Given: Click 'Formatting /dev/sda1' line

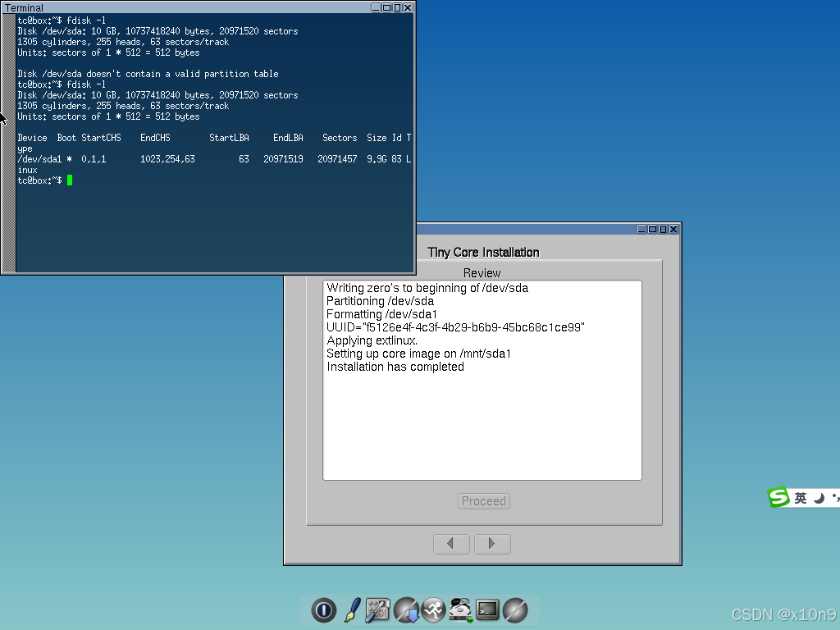Looking at the screenshot, I should click(381, 314).
